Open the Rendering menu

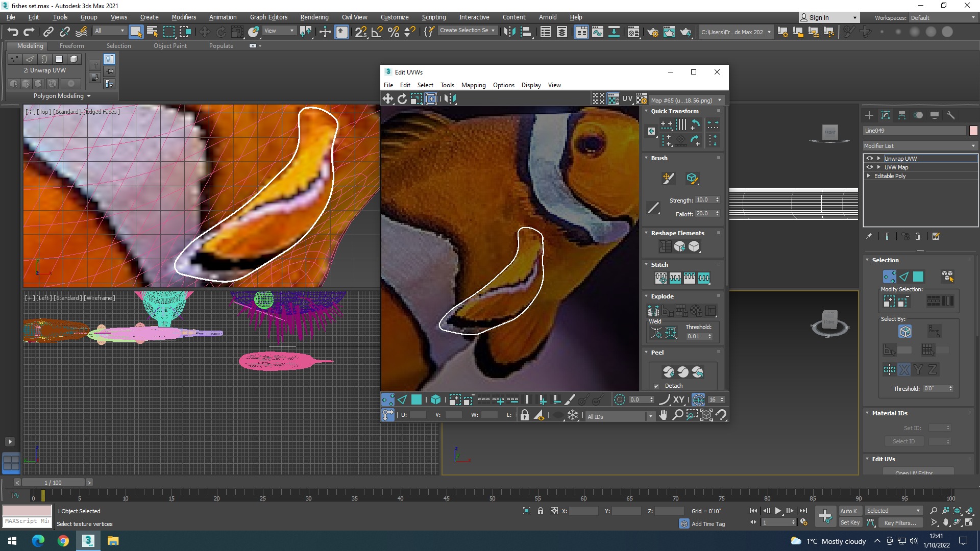coord(314,17)
